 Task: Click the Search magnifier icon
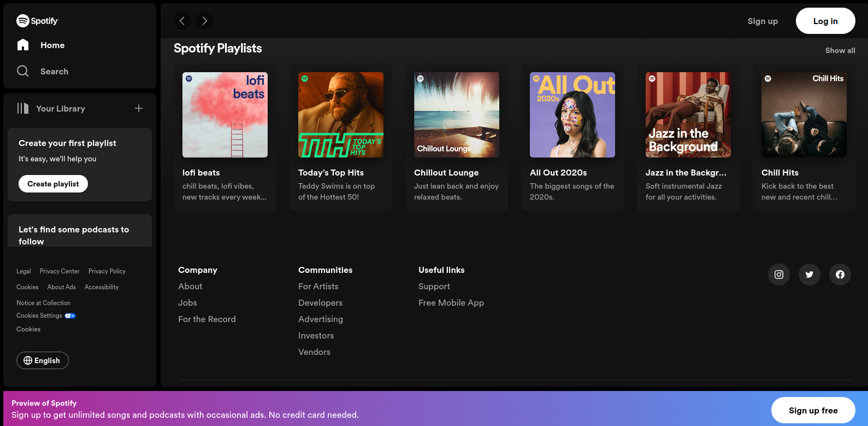click(23, 71)
